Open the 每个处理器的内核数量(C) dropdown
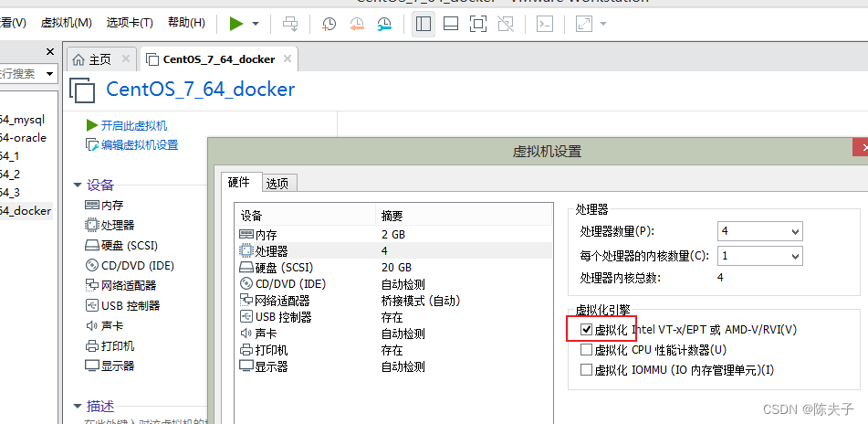868x424 pixels. tap(760, 256)
